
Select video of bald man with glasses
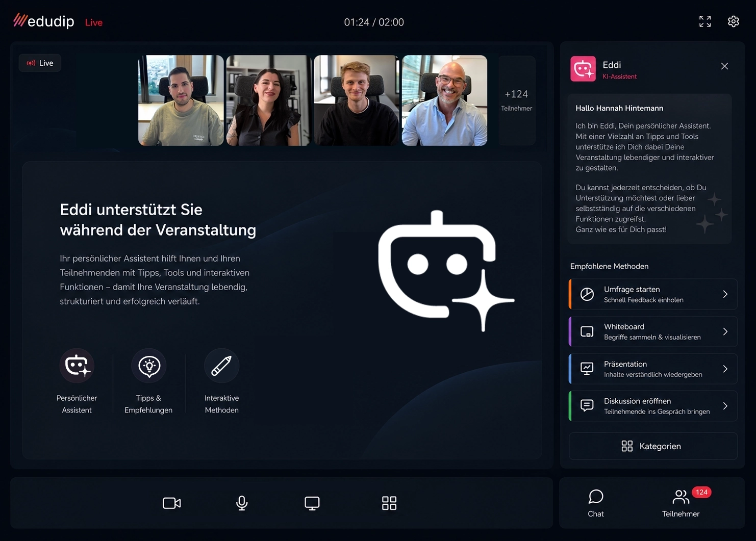point(444,100)
